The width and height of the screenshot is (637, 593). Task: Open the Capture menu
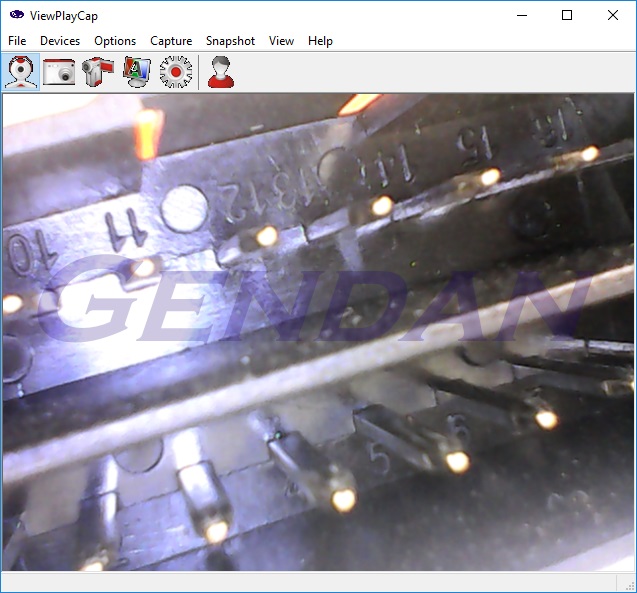point(171,41)
